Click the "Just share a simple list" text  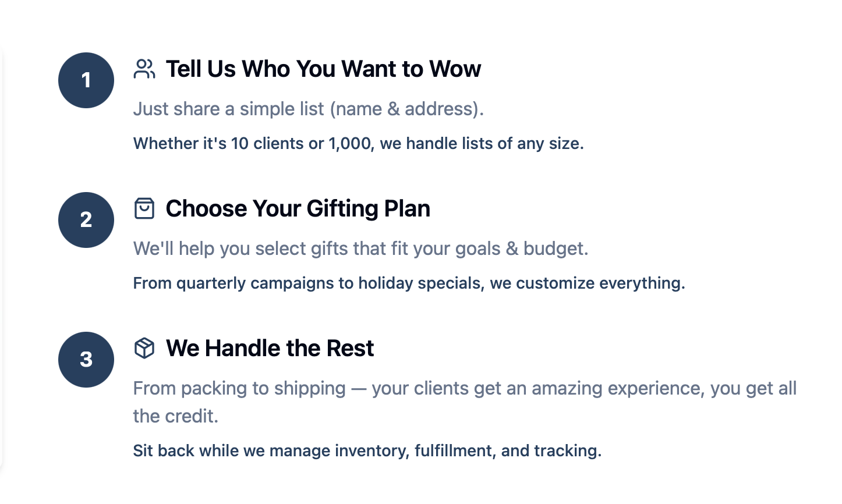coord(229,109)
